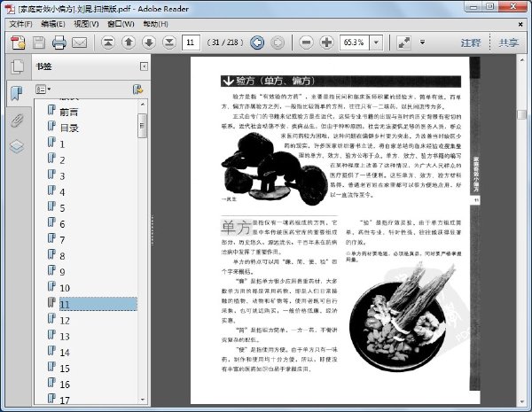Open the attachments paperclip panel
This screenshot has height=412, width=532.
click(x=17, y=120)
